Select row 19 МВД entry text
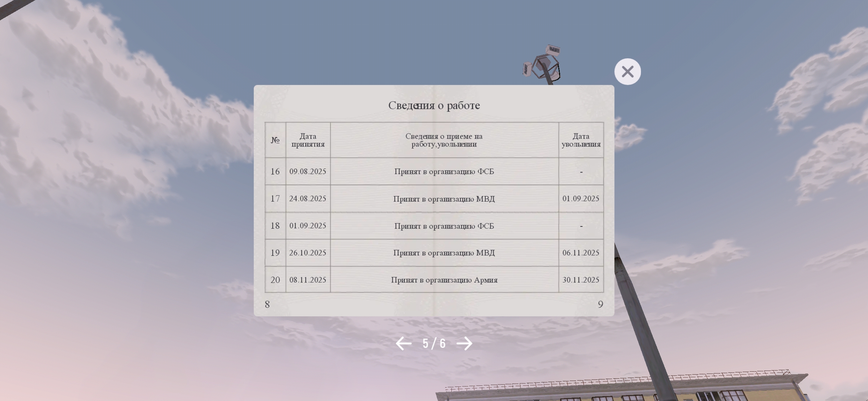 [x=444, y=253]
